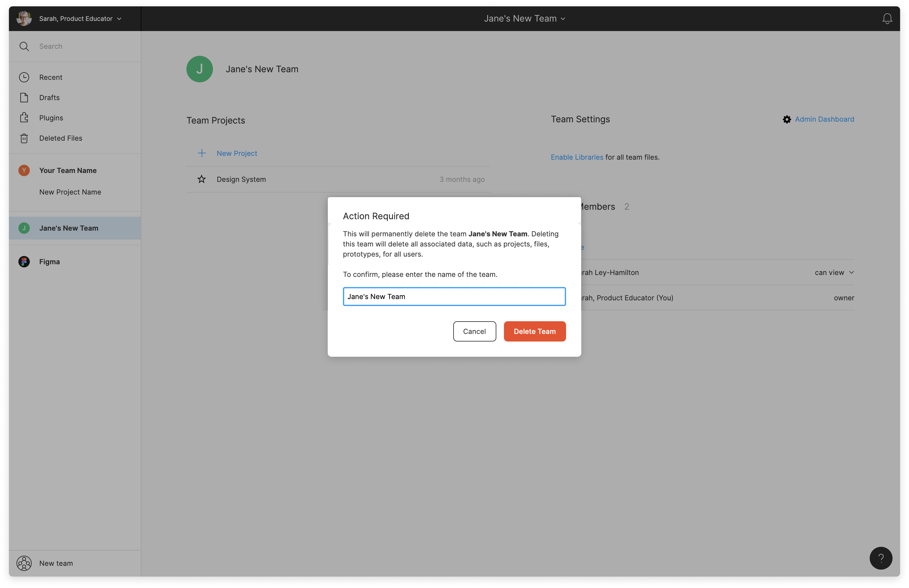The width and height of the screenshot is (909, 588).
Task: Open the Sarah, Product Educator account dropdown
Action: tap(80, 18)
